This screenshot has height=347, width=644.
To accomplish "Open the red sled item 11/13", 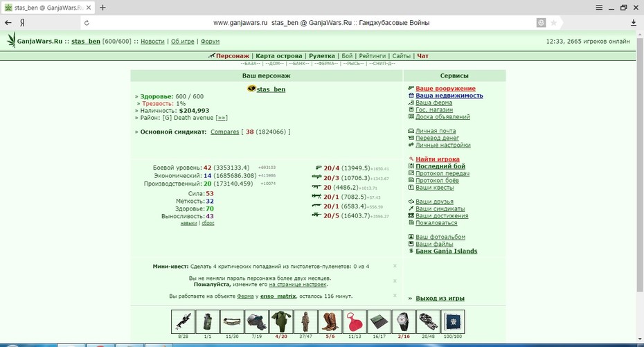I will pyautogui.click(x=355, y=321).
